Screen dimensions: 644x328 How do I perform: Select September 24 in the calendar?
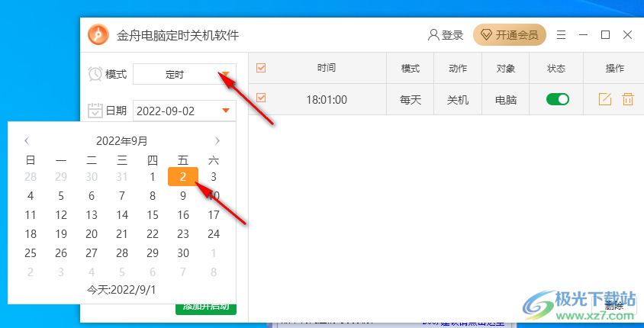[214, 234]
